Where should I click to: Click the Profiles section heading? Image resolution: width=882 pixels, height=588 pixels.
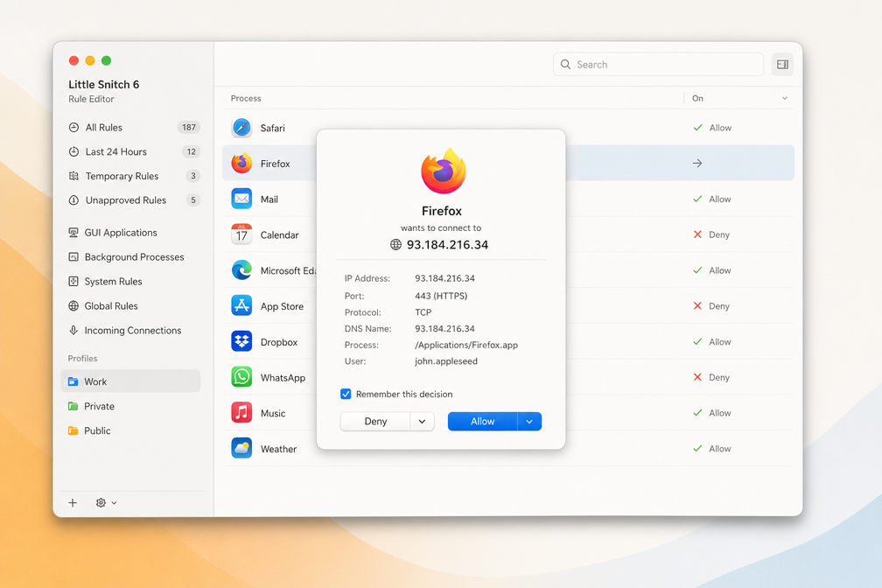[x=82, y=359]
